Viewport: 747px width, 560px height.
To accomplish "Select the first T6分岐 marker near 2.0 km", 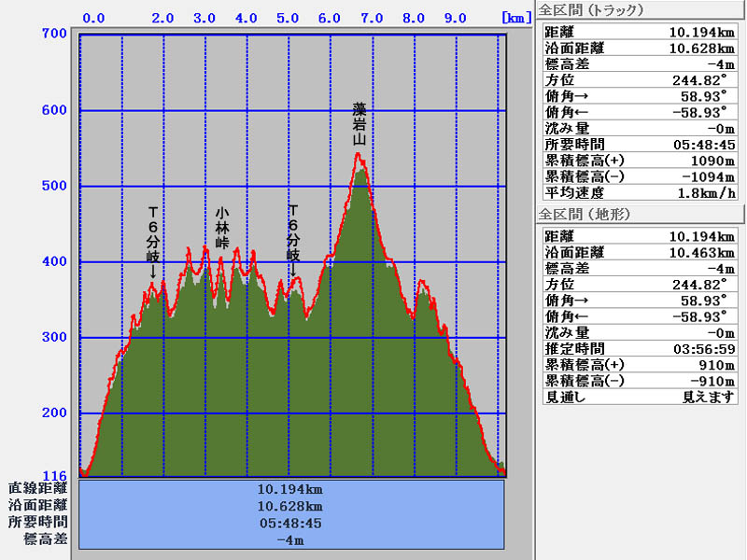I will (x=153, y=238).
